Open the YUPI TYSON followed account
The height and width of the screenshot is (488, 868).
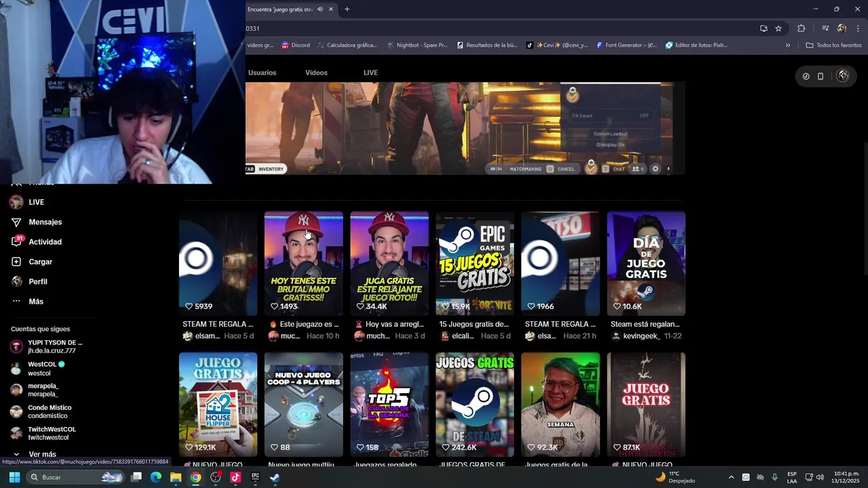(x=47, y=346)
